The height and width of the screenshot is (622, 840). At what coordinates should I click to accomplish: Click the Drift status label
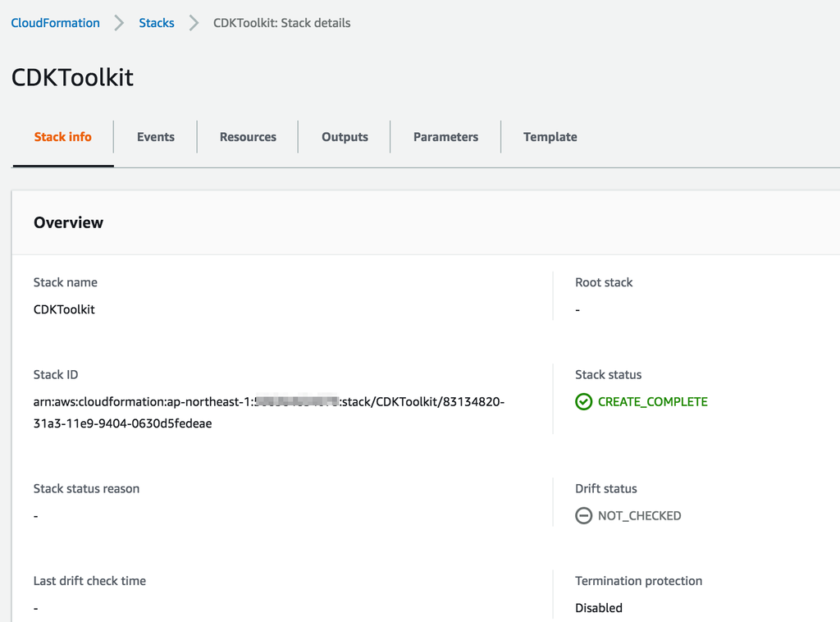coord(606,488)
